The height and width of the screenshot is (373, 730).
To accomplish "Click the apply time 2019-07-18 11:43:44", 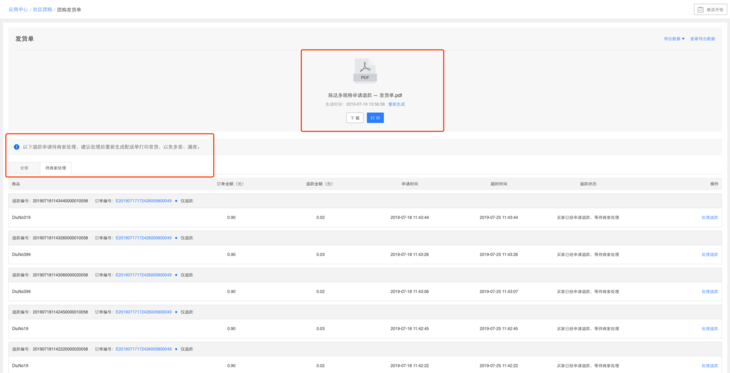I will pyautogui.click(x=410, y=217).
